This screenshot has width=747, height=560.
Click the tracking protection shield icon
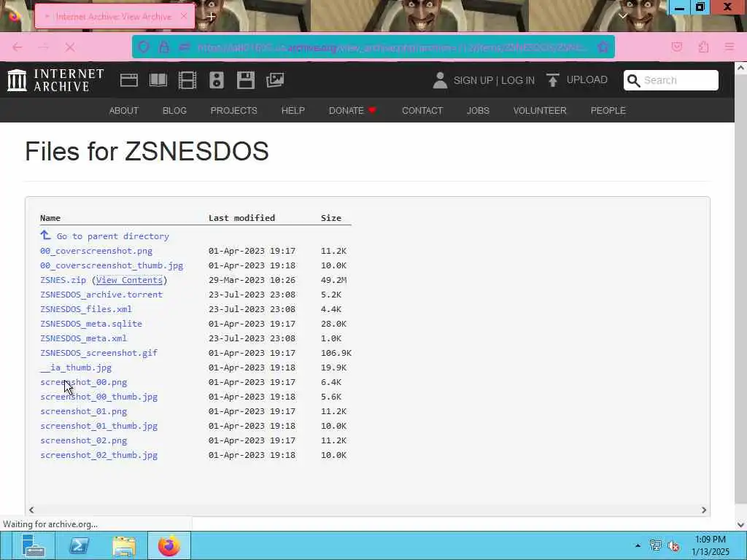144,47
